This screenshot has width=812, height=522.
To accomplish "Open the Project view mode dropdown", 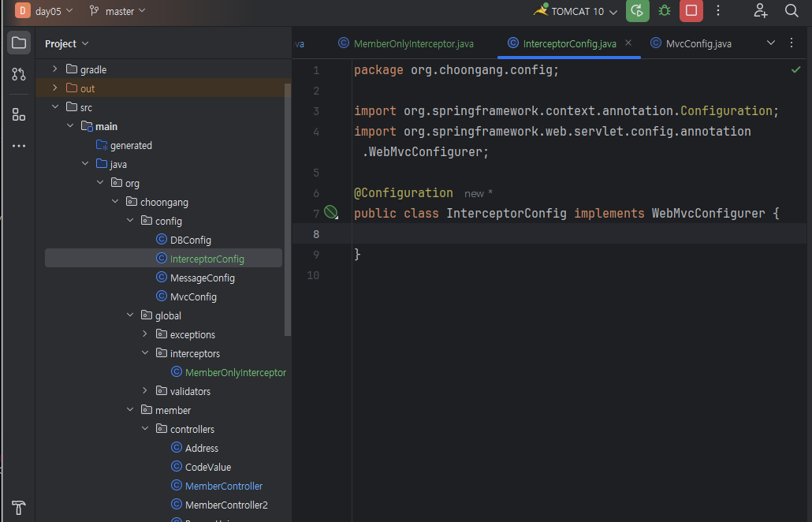I will tap(67, 43).
